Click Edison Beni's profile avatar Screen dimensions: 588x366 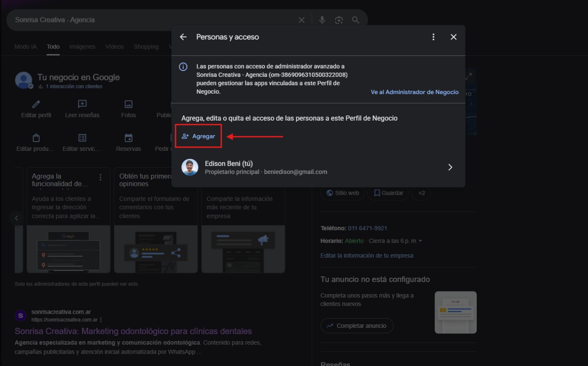click(x=190, y=167)
